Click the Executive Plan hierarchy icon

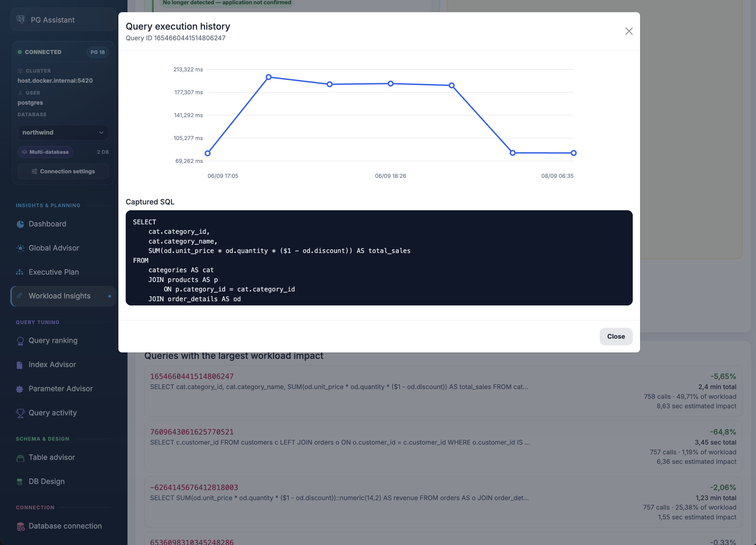(x=20, y=272)
